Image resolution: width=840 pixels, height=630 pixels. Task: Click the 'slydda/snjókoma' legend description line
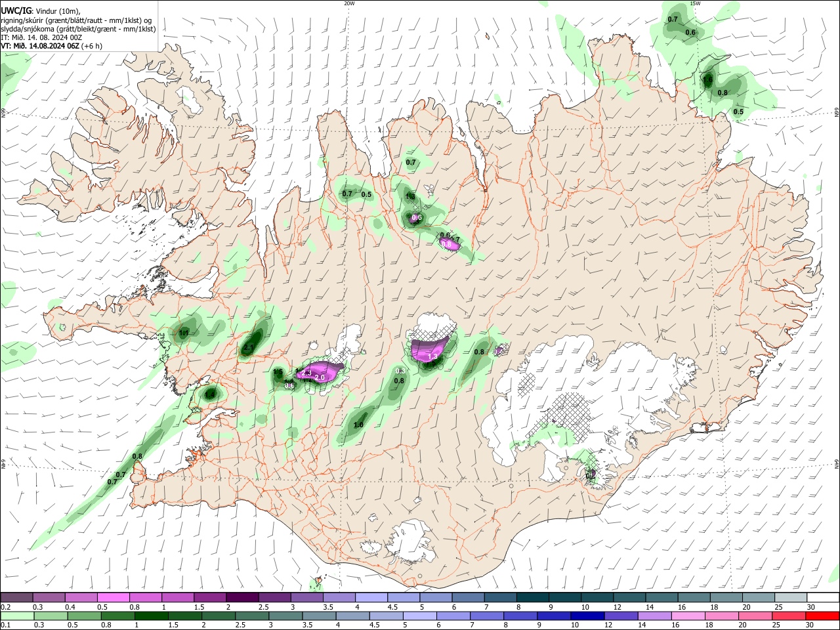coord(78,29)
